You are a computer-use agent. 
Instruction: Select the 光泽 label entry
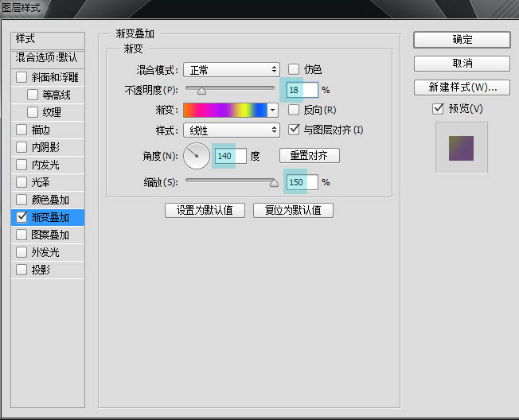(41, 182)
